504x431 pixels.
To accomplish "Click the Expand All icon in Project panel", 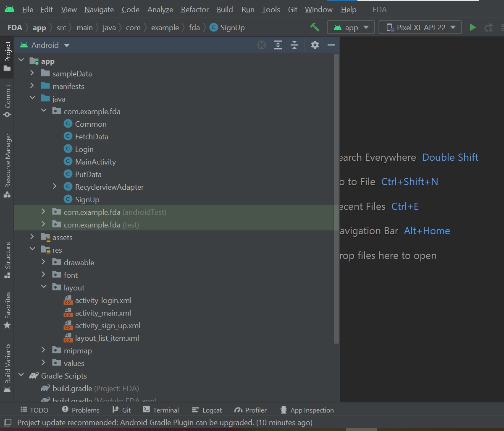I will coord(278,45).
